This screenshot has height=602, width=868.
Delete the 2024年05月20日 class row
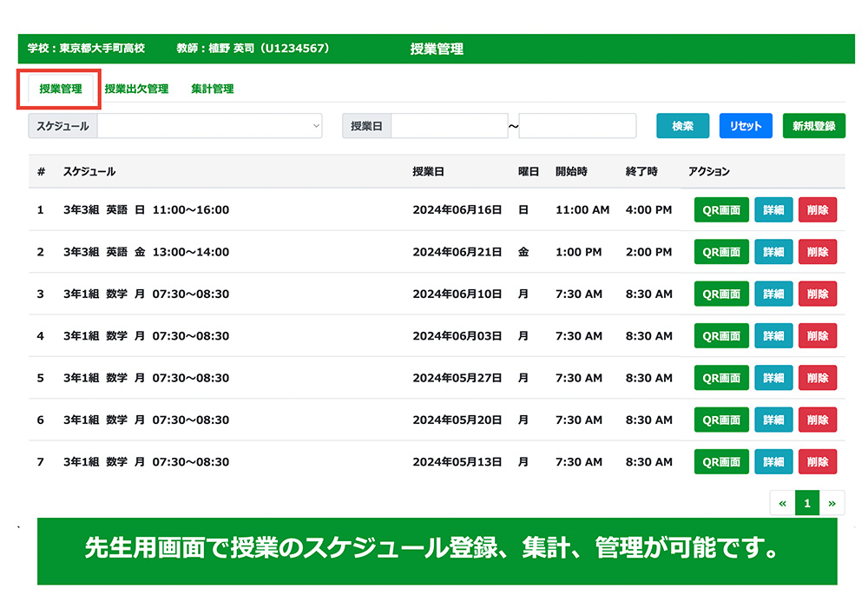[x=817, y=420]
